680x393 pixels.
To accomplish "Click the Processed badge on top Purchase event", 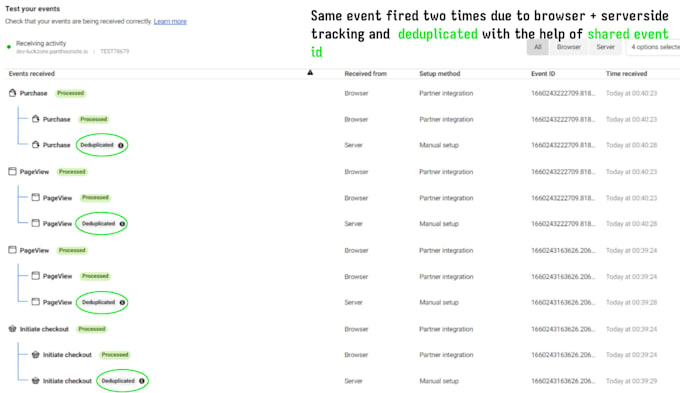I will [71, 93].
